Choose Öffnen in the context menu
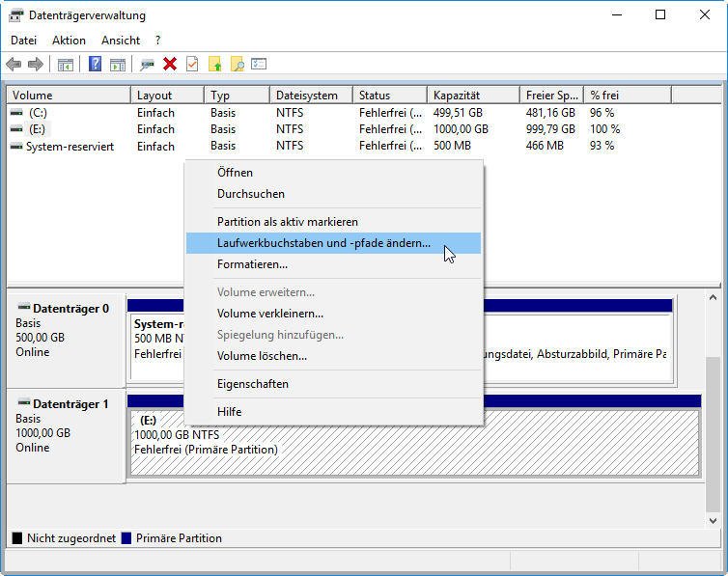Screen dimensions: 728x576 coord(333,173)
